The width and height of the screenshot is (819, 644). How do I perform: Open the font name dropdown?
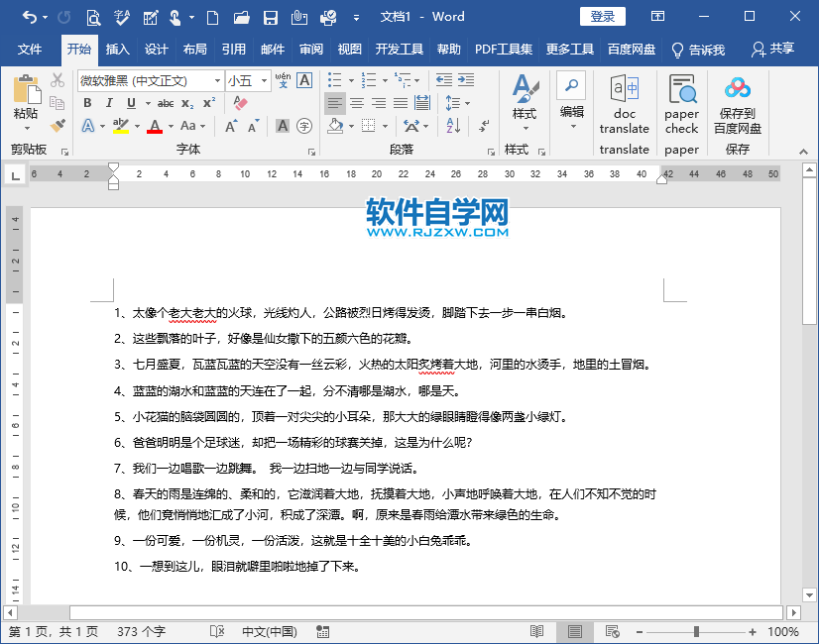coord(217,80)
